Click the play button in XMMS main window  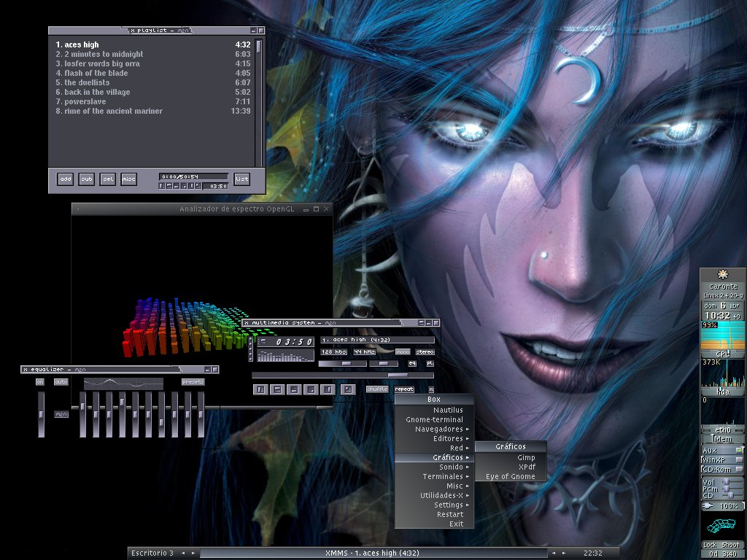coord(276,389)
